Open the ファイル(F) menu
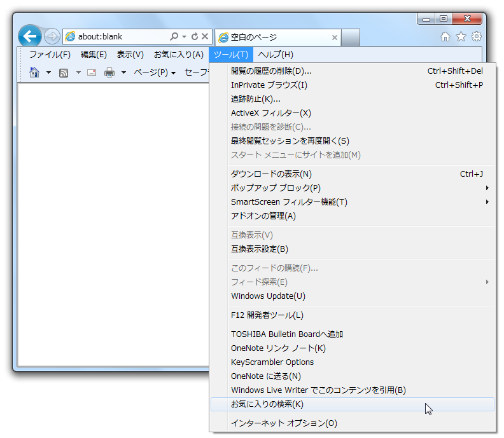504x438 pixels. pos(50,55)
